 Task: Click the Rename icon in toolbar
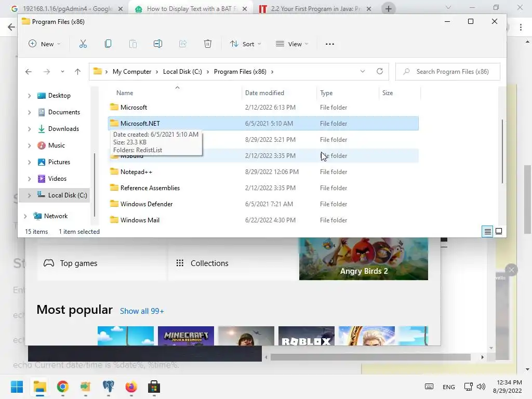click(158, 44)
